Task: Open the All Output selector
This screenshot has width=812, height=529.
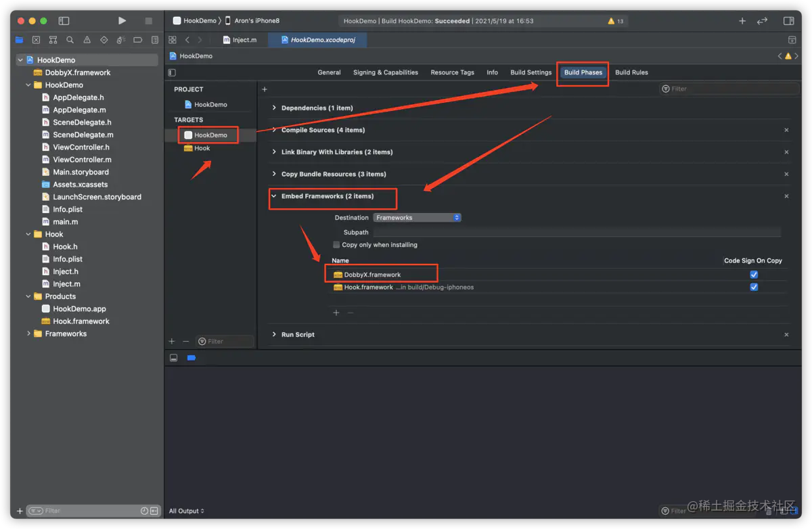Action: pos(186,511)
